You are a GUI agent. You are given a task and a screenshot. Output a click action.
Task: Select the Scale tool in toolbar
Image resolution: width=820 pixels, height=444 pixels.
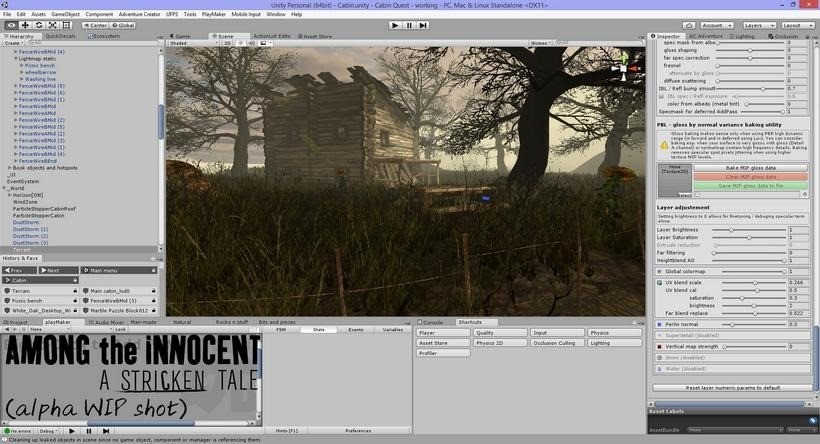pyautogui.click(x=52, y=25)
